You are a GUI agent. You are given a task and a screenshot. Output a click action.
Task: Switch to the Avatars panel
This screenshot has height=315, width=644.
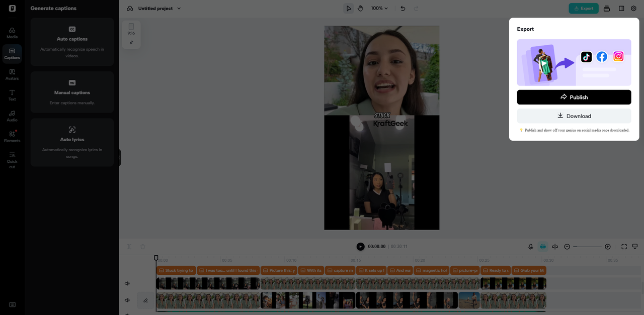point(12,74)
